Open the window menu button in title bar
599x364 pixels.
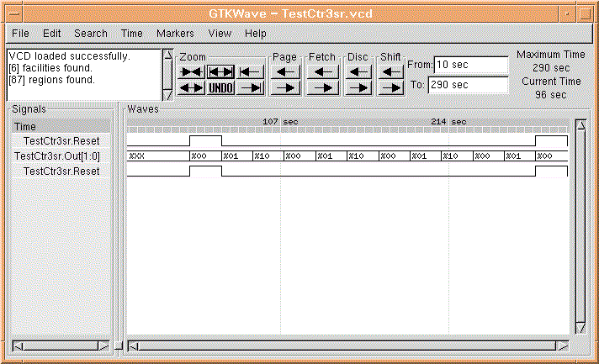point(14,13)
